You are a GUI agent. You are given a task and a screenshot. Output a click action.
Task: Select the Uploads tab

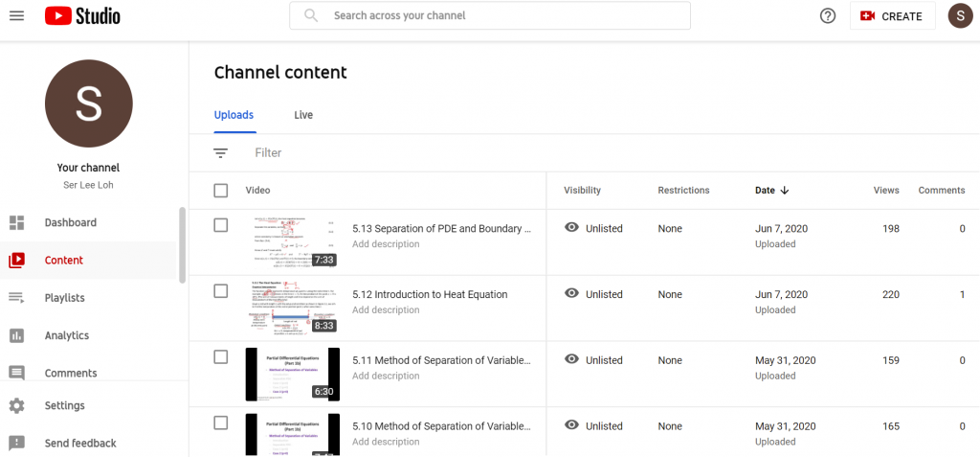point(234,115)
